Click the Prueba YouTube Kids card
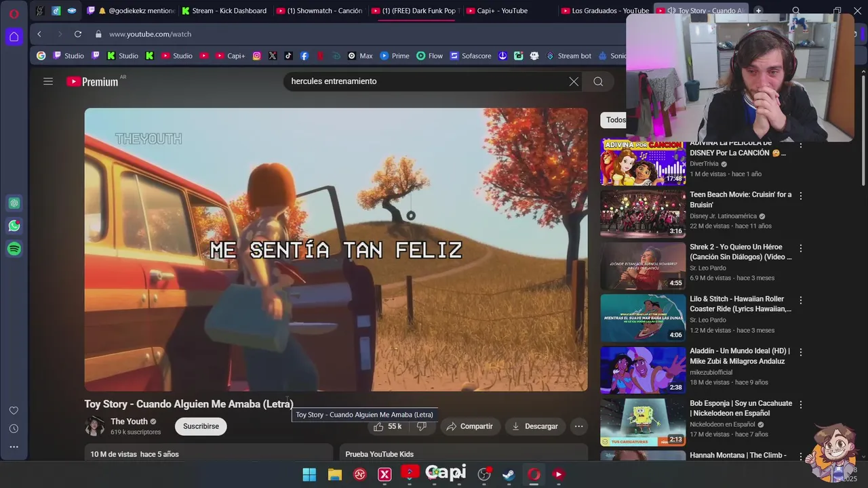868x488 pixels. (464, 452)
